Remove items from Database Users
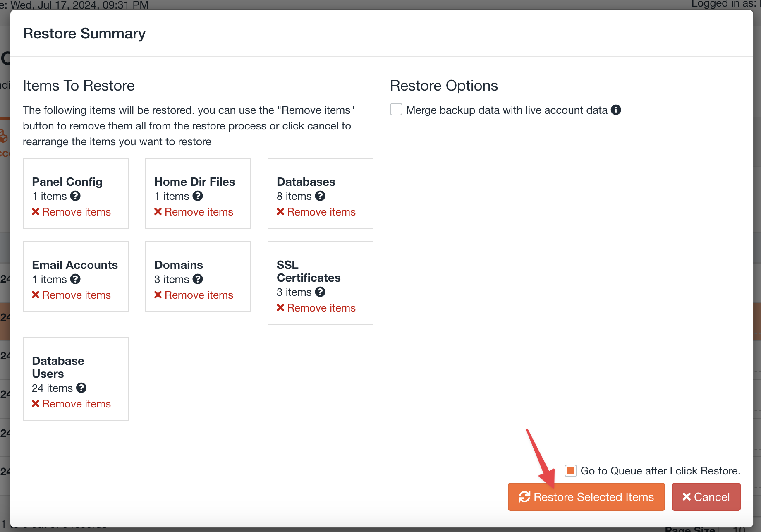 coord(71,404)
